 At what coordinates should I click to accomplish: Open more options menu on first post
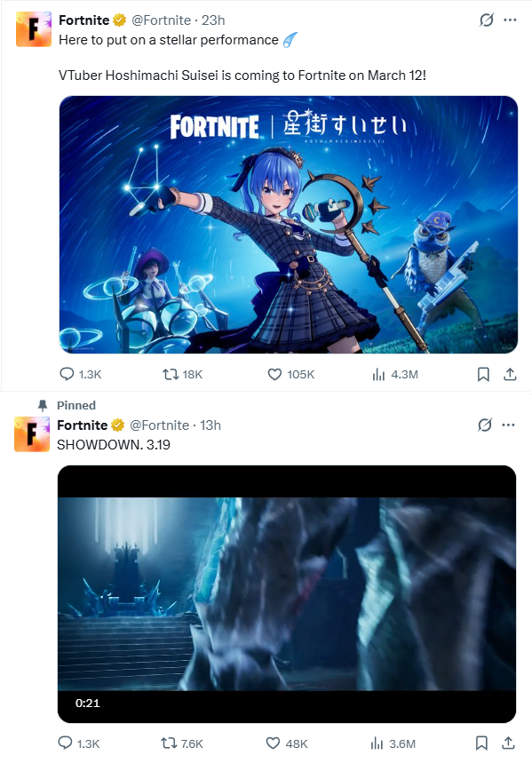(x=510, y=20)
